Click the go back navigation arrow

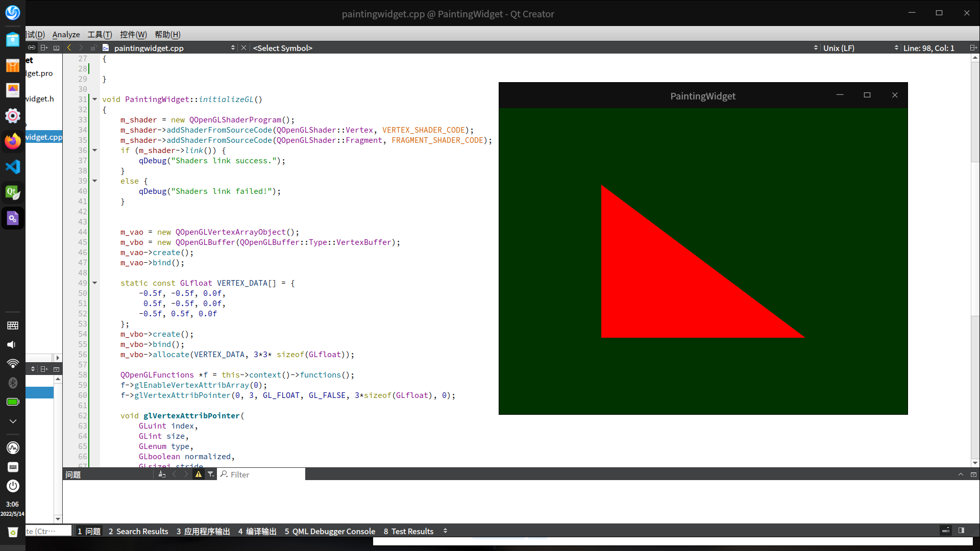[69, 48]
